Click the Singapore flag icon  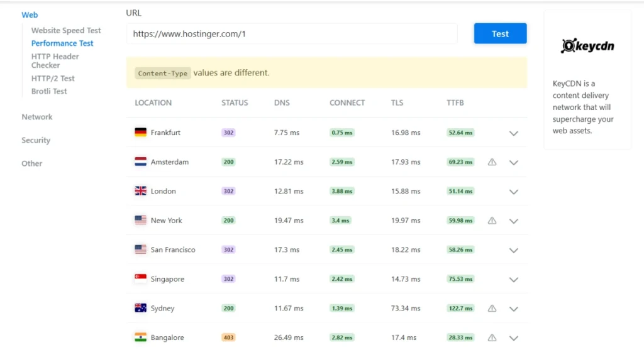(141, 278)
